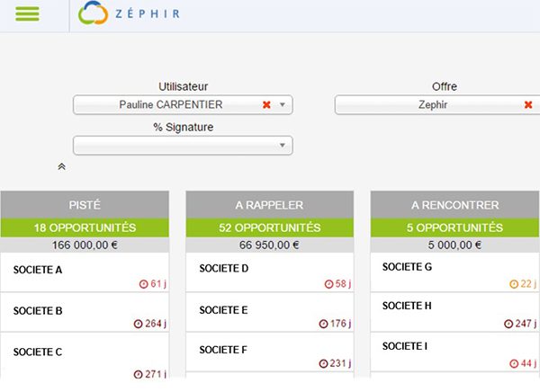
Task: Collapse the filter panel with double chevron
Action: tap(61, 166)
